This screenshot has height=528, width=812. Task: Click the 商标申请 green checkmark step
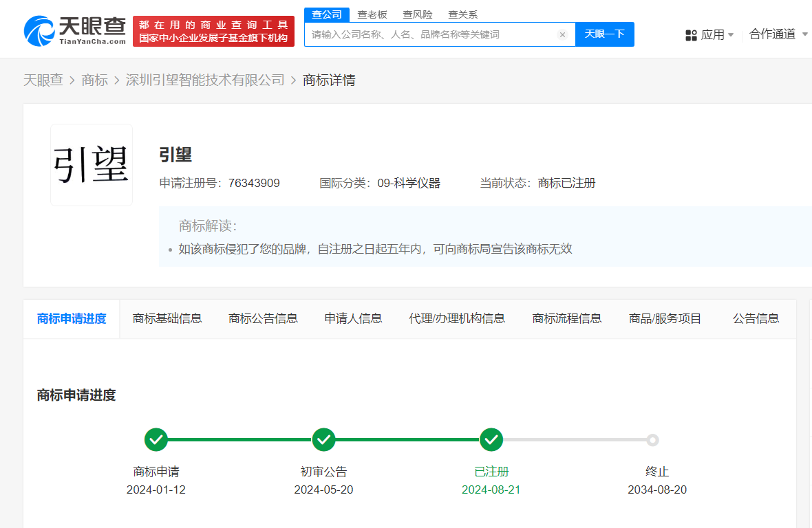156,439
